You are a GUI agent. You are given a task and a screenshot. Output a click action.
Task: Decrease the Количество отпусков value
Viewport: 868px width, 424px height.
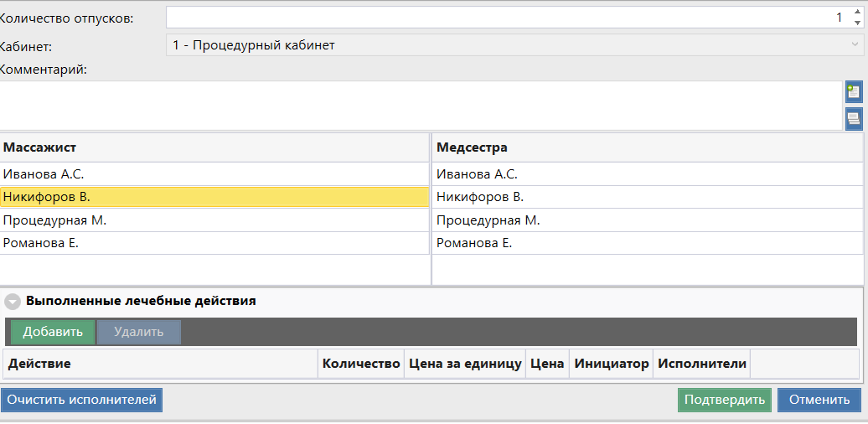pyautogui.click(x=856, y=23)
